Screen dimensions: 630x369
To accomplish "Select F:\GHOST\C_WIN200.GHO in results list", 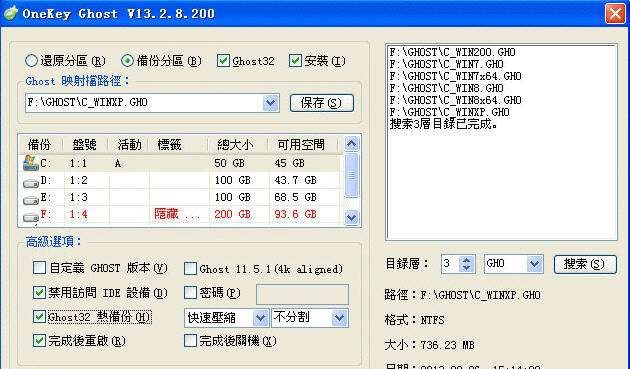I will 452,52.
